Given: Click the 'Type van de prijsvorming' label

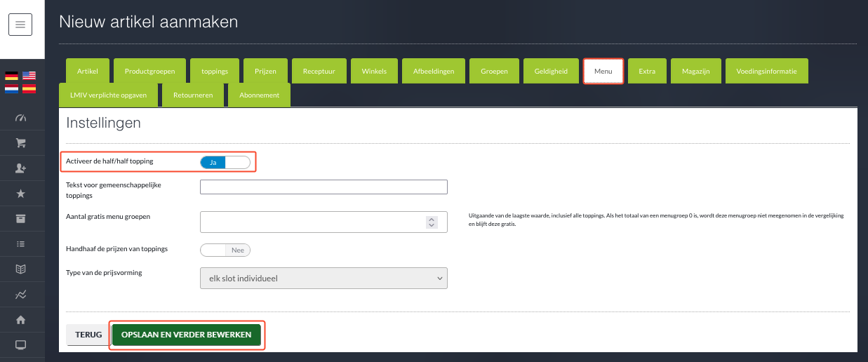Looking at the screenshot, I should click(104, 272).
